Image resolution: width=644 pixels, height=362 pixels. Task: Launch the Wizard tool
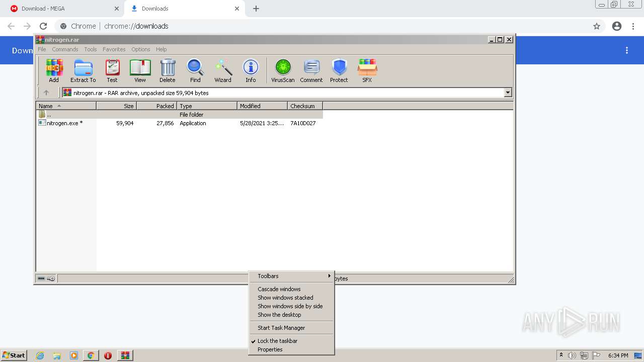[223, 71]
